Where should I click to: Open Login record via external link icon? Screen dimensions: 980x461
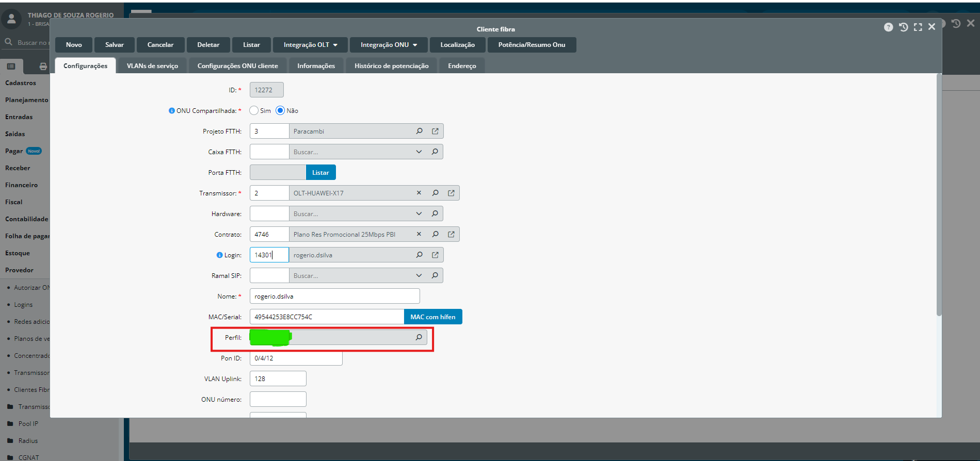tap(435, 255)
